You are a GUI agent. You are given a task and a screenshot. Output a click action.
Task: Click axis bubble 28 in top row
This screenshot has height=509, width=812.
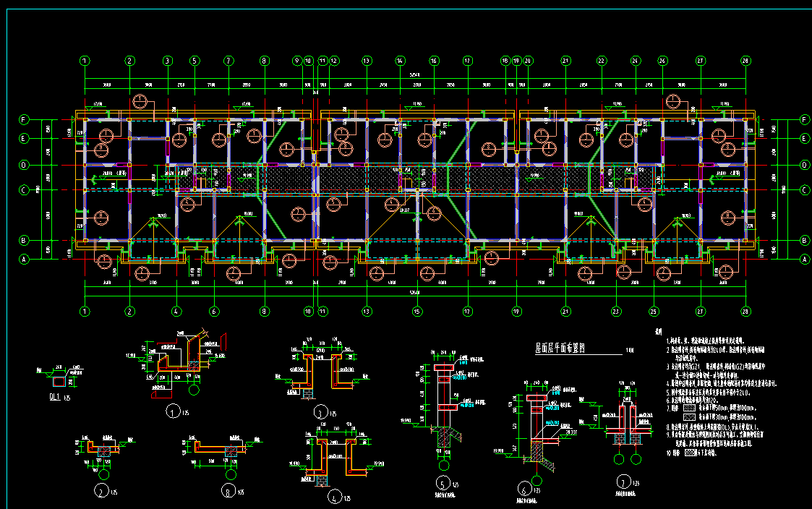click(745, 61)
